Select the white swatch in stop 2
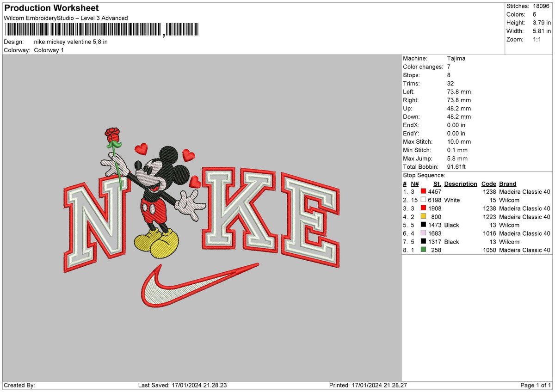This screenshot has width=555, height=392. (423, 200)
